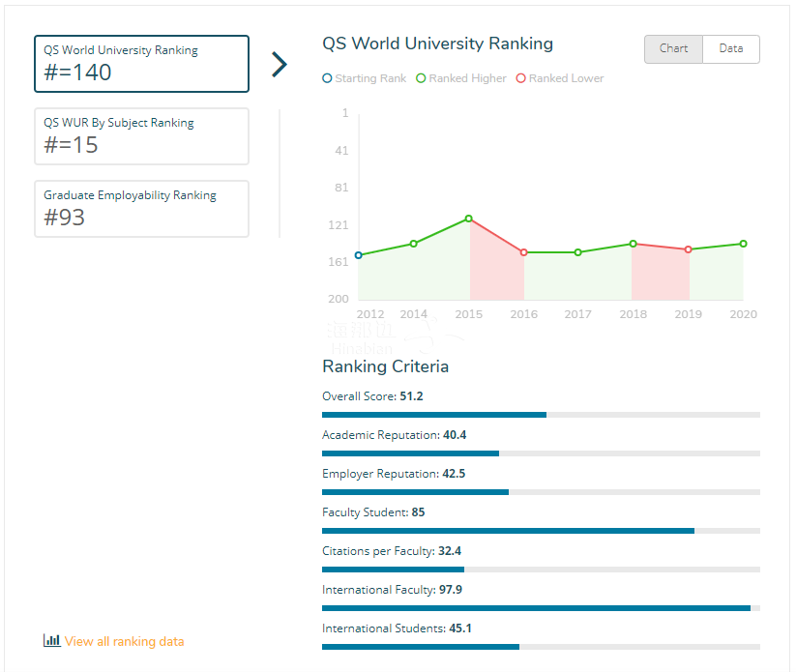Click the #93 employability rank value
The height and width of the screenshot is (672, 796).
[x=65, y=218]
